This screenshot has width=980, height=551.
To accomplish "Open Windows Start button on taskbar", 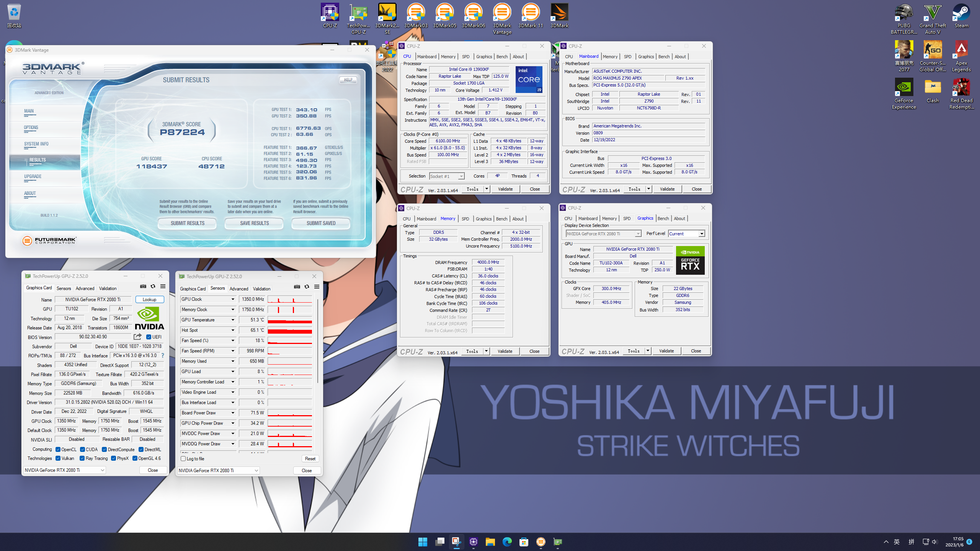I will [x=423, y=542].
